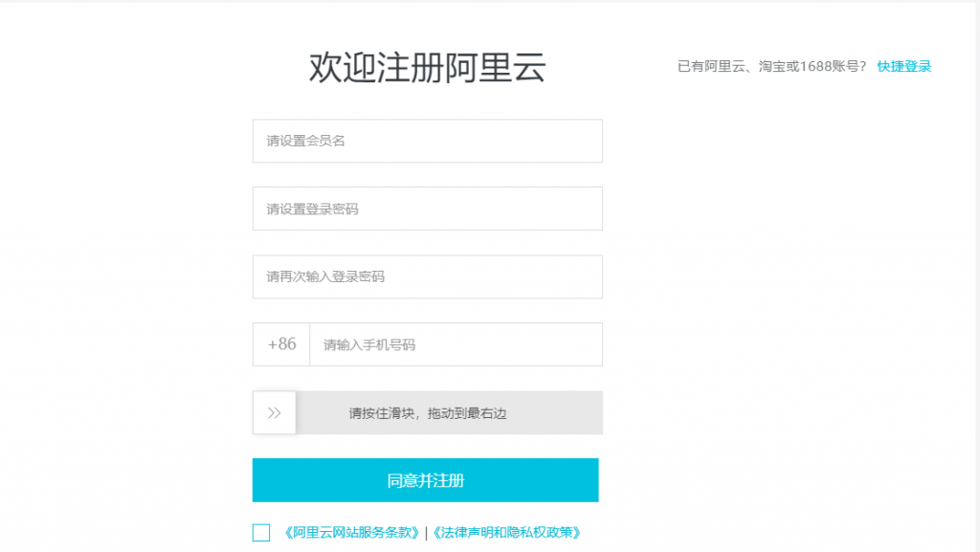Click the 同意并注册 register button
The width and height of the screenshot is (980, 552).
426,480
